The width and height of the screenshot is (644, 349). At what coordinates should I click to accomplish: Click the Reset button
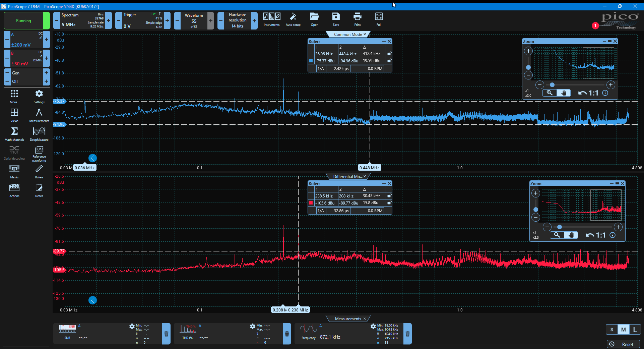[x=623, y=344]
